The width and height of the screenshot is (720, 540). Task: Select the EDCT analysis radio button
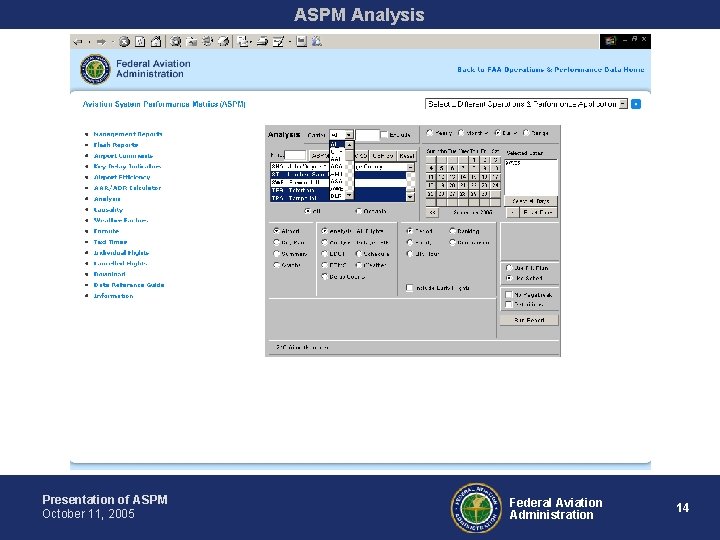325,253
